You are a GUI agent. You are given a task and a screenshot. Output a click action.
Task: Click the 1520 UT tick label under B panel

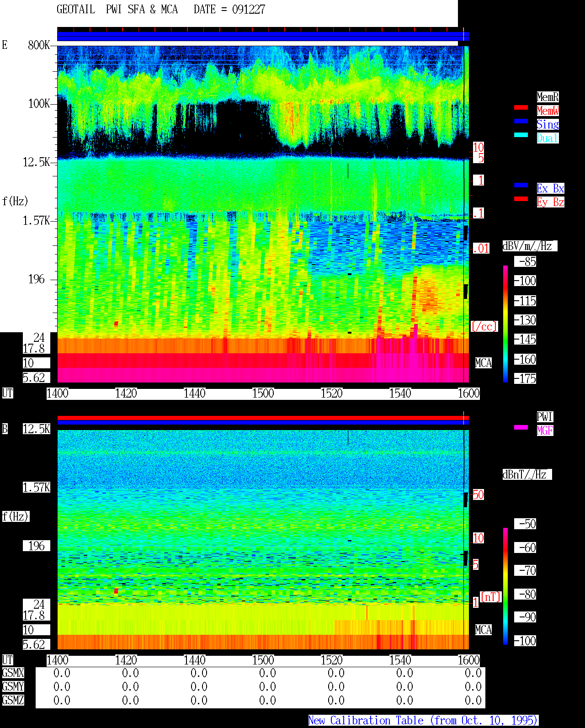click(331, 660)
